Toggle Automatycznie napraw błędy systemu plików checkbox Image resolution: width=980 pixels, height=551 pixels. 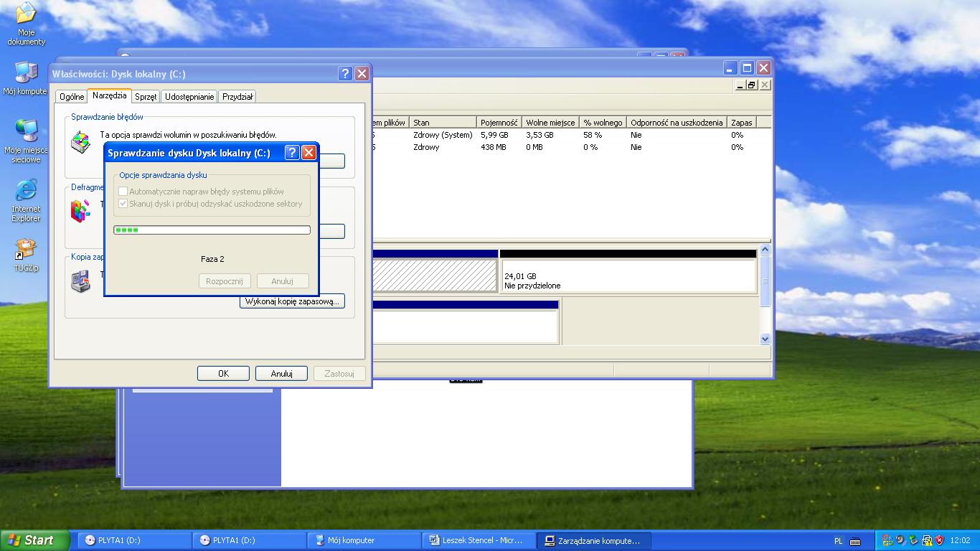[123, 192]
